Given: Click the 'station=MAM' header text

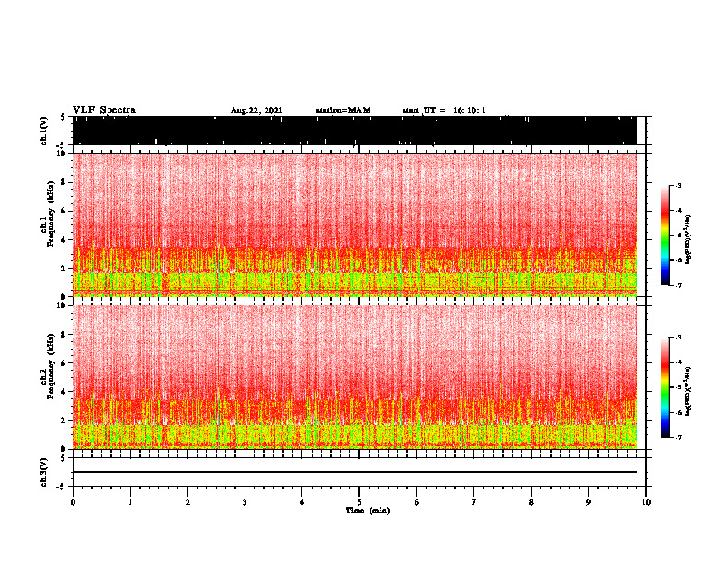Looking at the screenshot, I should coord(343,110).
